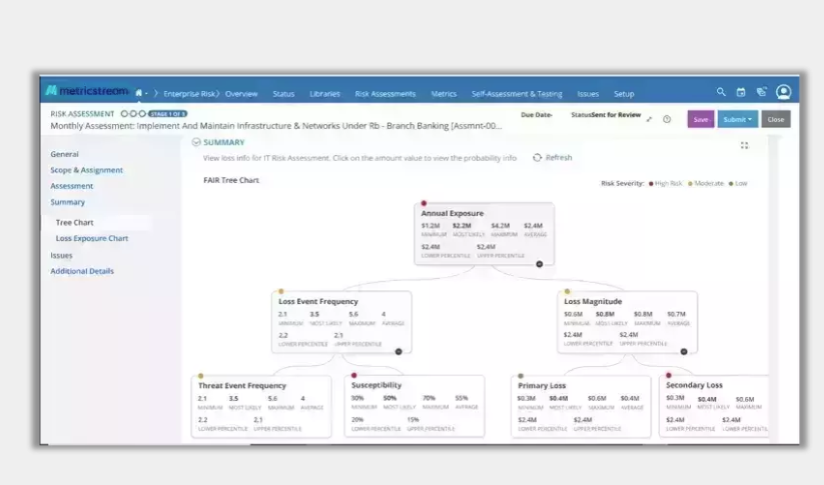The image size is (824, 485).
Task: Collapse the Loss Event Frequency node toggle
Action: coord(398,352)
